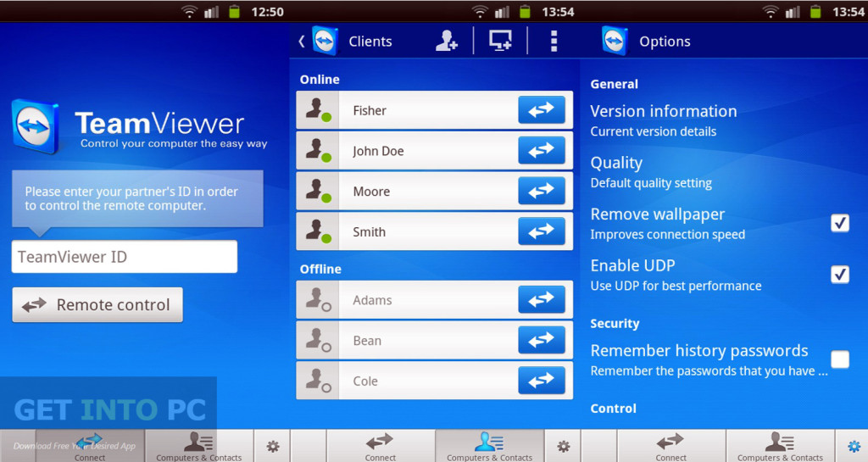Click the TeamViewer ID input field
Image resolution: width=868 pixels, height=462 pixels.
pyautogui.click(x=125, y=257)
